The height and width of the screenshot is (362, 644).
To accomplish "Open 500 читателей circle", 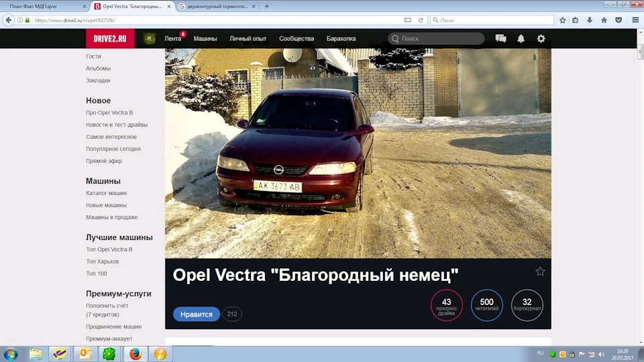I will (x=487, y=306).
